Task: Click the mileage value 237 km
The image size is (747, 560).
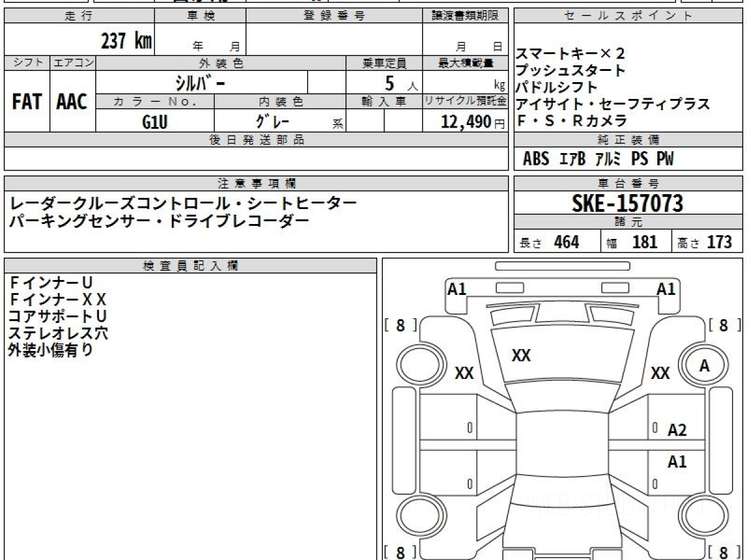Action: 126,42
